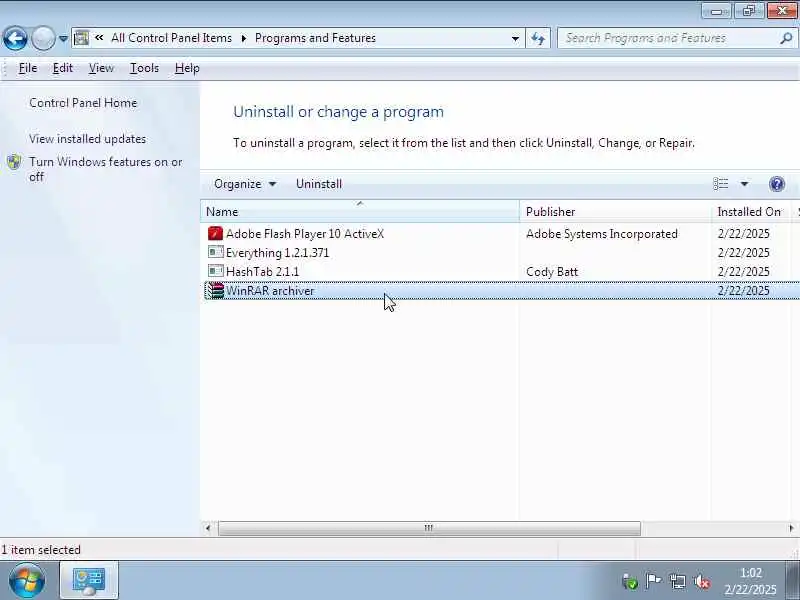
Task: Click the install date of Adobe Flash Player
Action: (x=743, y=234)
